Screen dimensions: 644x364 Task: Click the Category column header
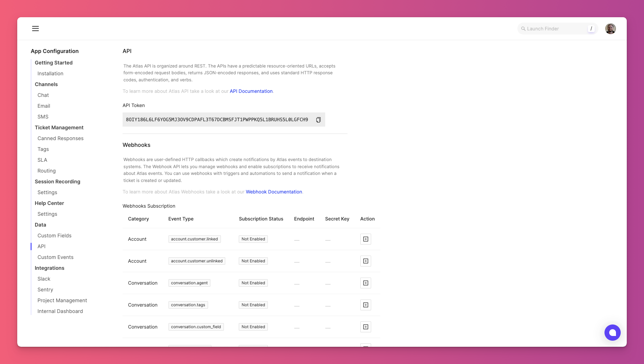pyautogui.click(x=138, y=219)
